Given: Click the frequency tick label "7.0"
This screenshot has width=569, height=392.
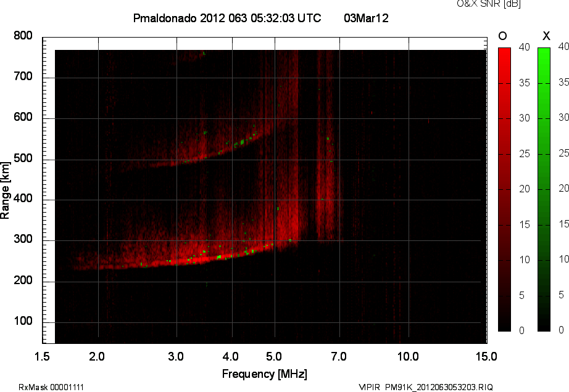Looking at the screenshot, I should pyautogui.click(x=339, y=356).
